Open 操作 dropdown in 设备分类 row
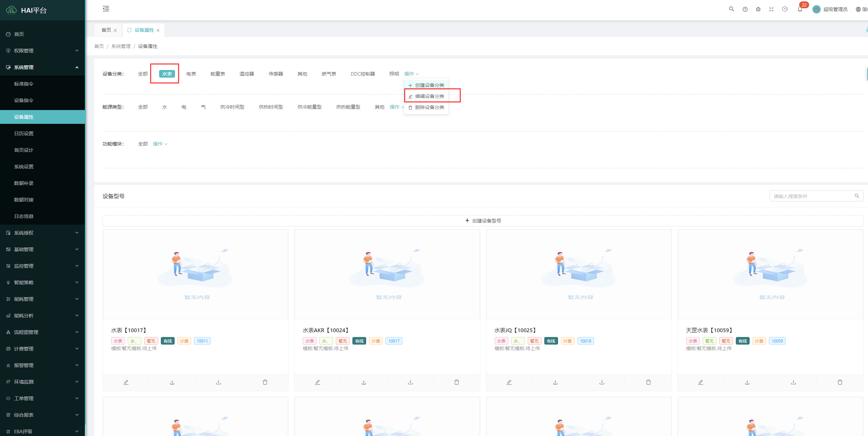 tap(411, 74)
